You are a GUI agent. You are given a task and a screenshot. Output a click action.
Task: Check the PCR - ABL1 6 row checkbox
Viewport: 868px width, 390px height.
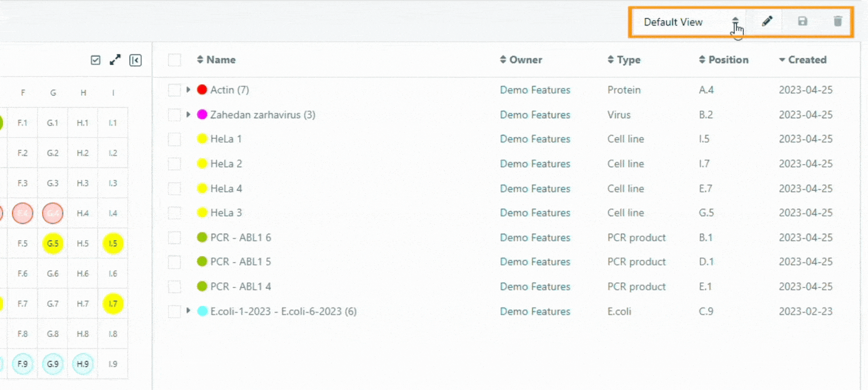[175, 238]
